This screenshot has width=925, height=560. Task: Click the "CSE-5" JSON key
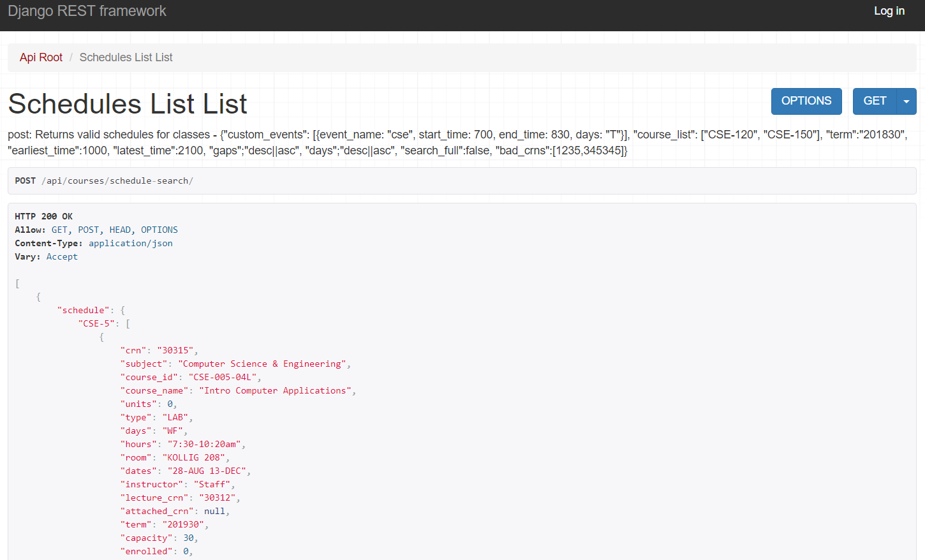pyautogui.click(x=96, y=324)
